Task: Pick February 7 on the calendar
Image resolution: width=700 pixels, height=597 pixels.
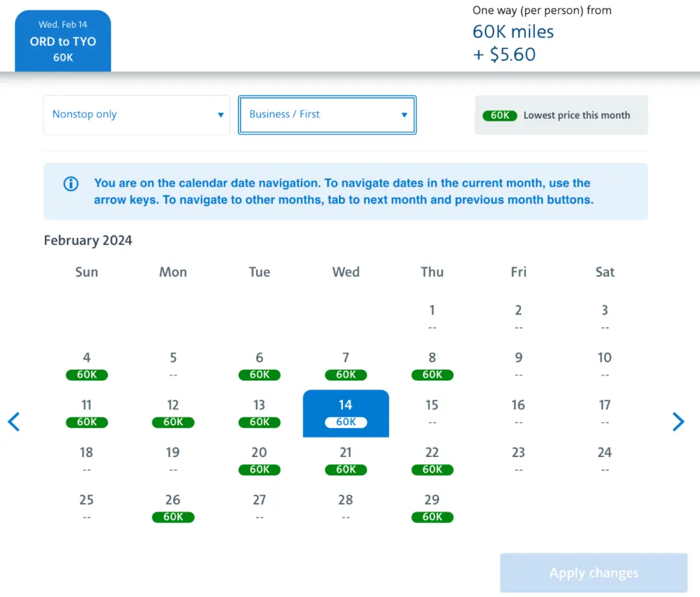Action: [345, 365]
